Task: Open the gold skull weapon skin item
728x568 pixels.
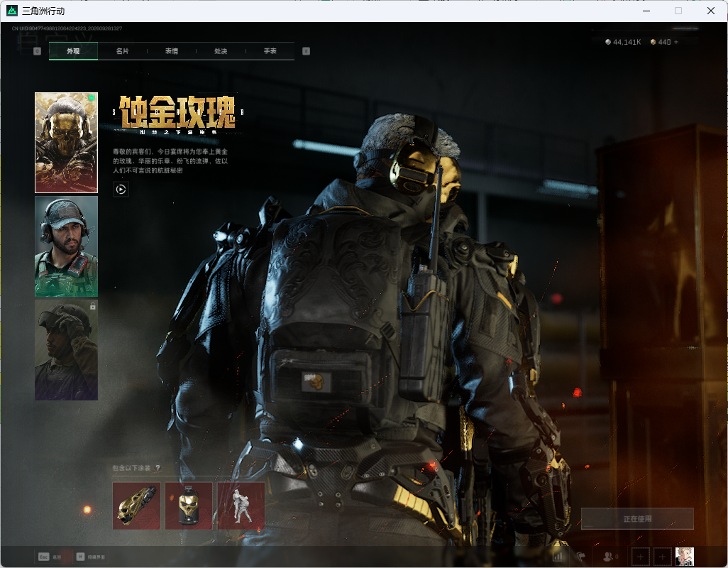Action: click(x=136, y=506)
